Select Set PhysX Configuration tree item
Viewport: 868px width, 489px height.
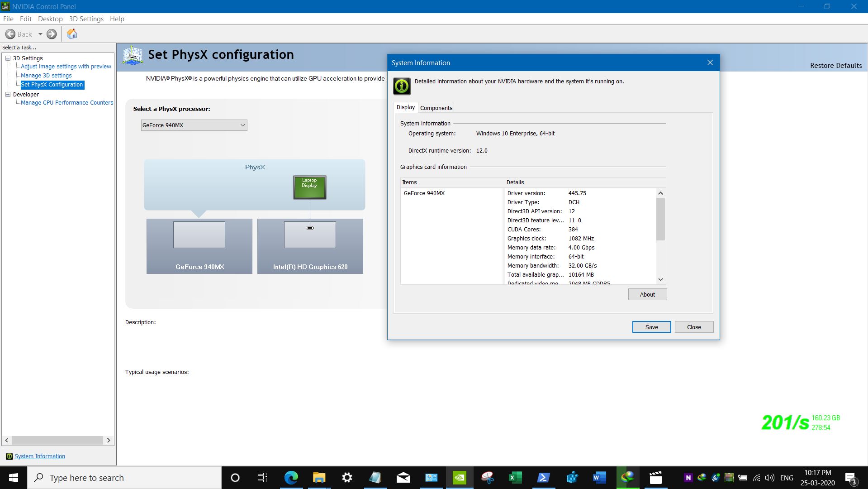(52, 85)
